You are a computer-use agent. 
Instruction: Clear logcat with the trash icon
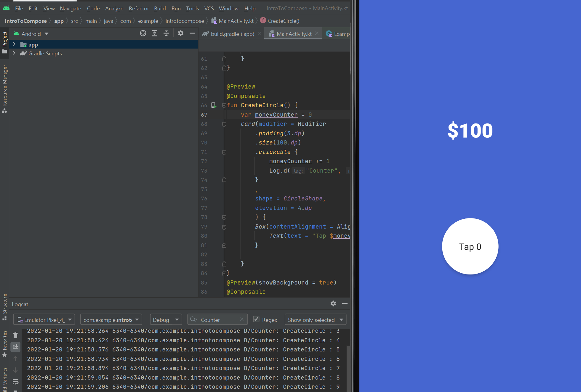[x=15, y=335]
